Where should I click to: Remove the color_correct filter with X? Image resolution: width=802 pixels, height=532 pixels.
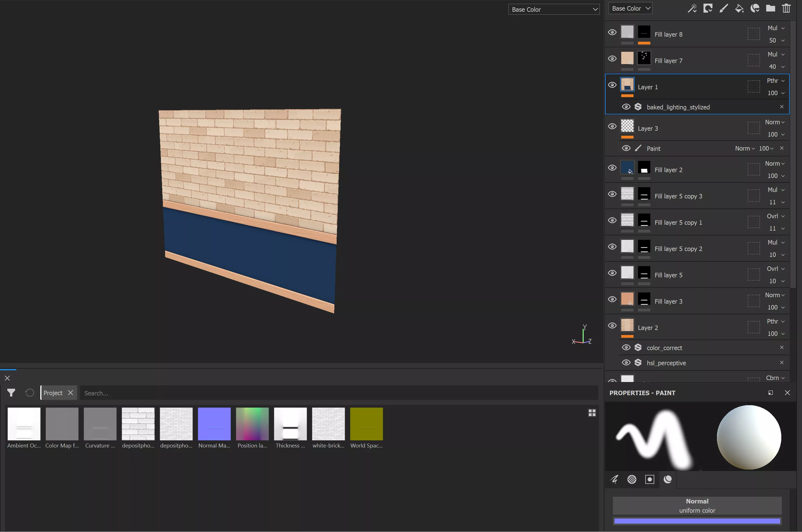(x=782, y=347)
